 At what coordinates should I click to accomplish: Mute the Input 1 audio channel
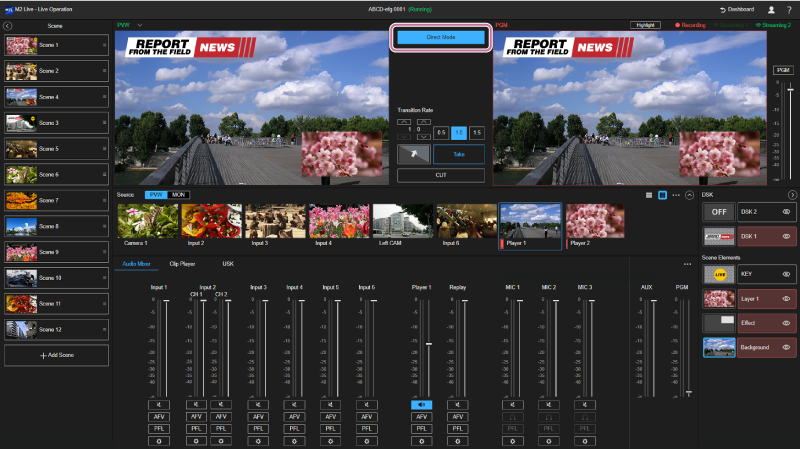click(159, 405)
